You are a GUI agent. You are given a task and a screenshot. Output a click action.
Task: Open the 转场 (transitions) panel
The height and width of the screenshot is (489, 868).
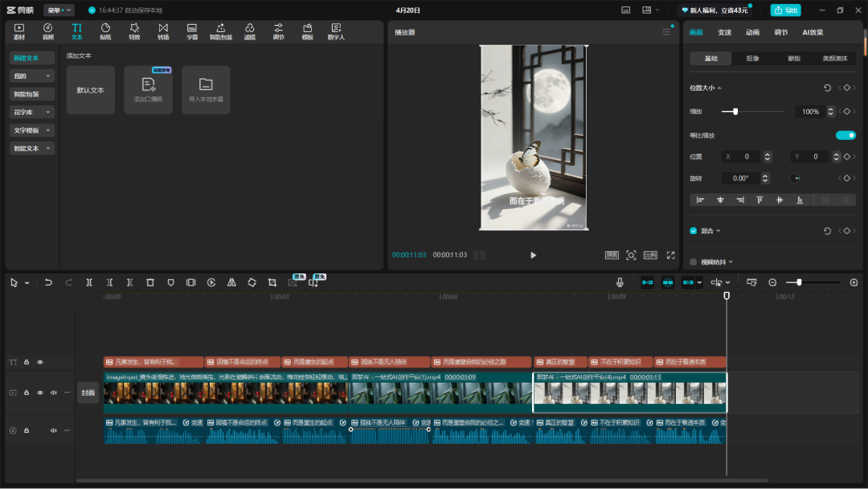click(x=163, y=31)
